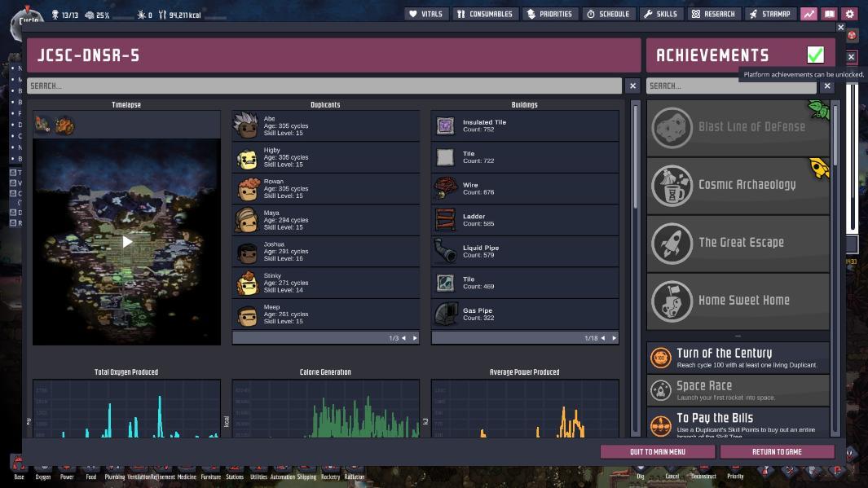Go to the next Buildings page
This screenshot has height=488, width=868.
[x=614, y=338]
